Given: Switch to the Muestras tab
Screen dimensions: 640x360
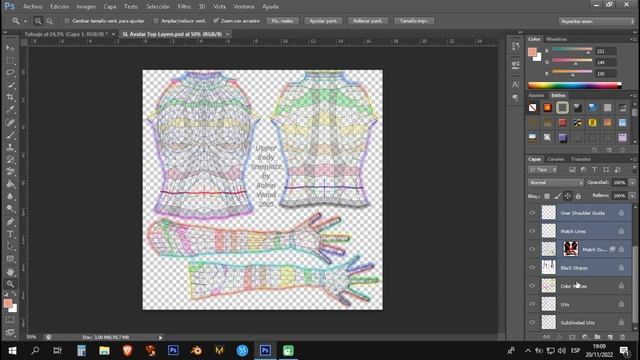Looking at the screenshot, I should (557, 39).
